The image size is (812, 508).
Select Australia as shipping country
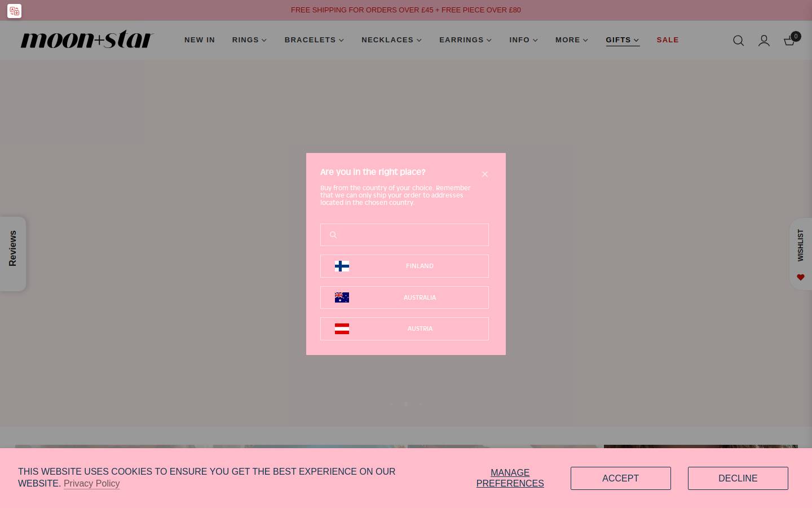tap(404, 297)
